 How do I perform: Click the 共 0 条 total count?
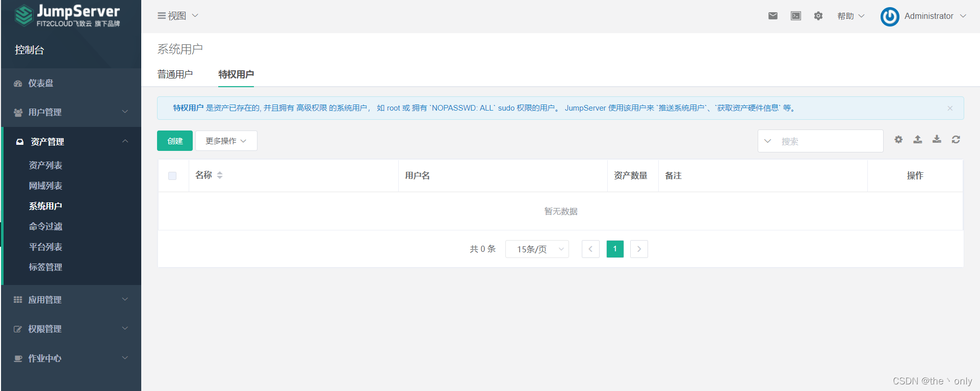click(483, 249)
